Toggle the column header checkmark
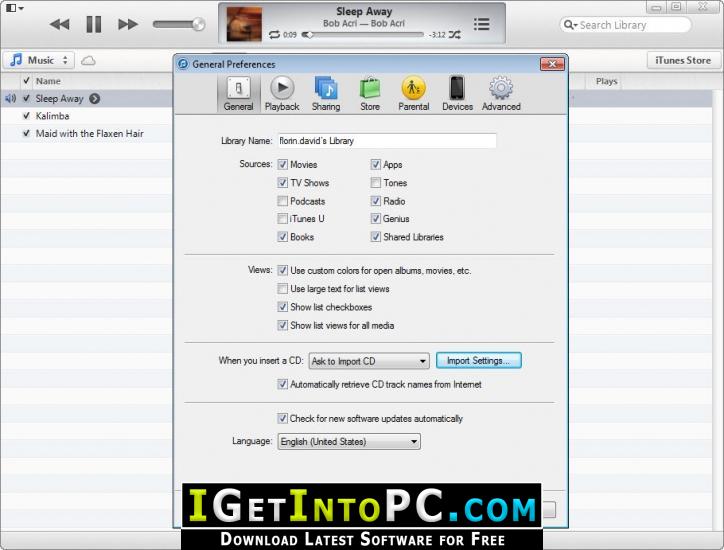The image size is (724, 550). [x=26, y=81]
